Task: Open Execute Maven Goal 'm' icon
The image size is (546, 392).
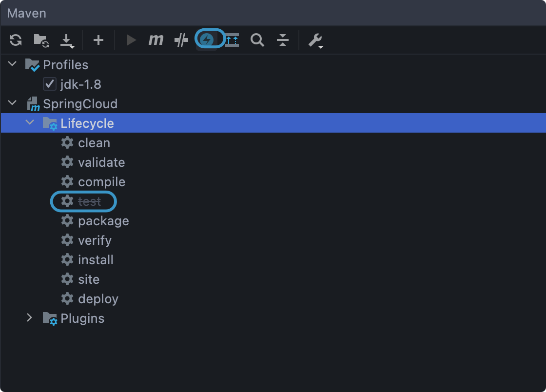Action: click(156, 40)
